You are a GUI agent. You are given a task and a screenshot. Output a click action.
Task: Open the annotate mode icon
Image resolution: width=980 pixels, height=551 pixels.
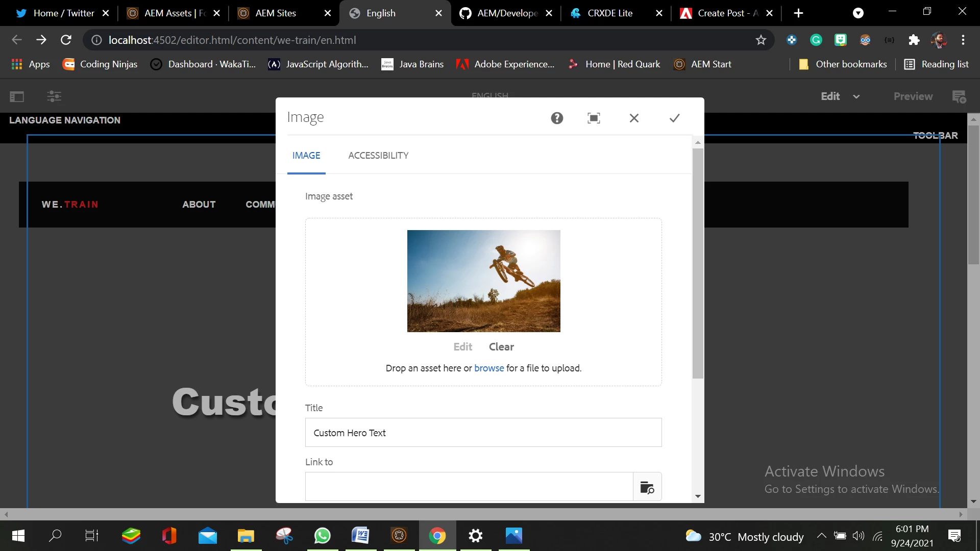[x=959, y=96]
